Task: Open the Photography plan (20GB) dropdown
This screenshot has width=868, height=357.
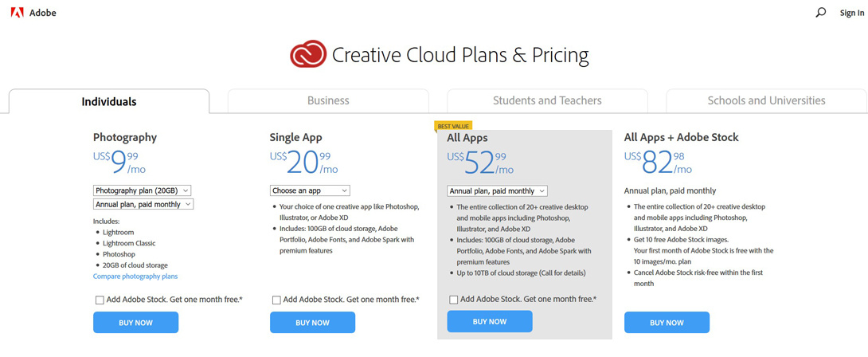Action: (x=143, y=190)
